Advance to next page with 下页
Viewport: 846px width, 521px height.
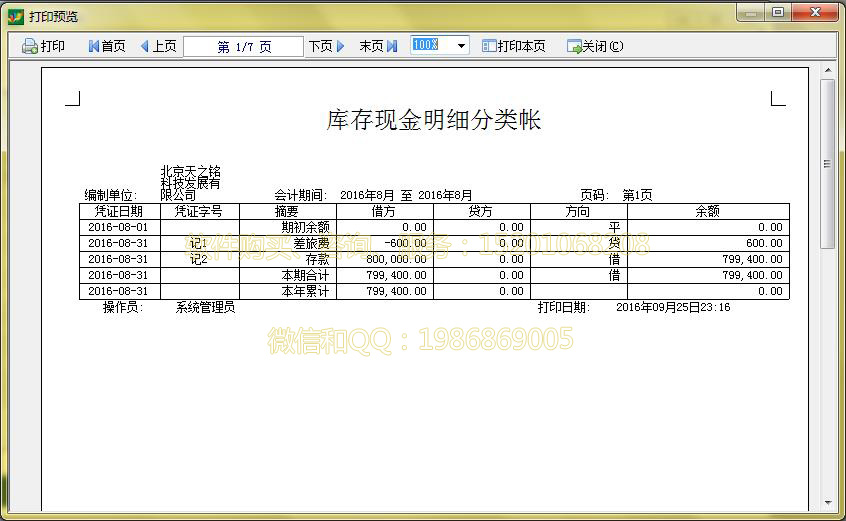(x=326, y=46)
